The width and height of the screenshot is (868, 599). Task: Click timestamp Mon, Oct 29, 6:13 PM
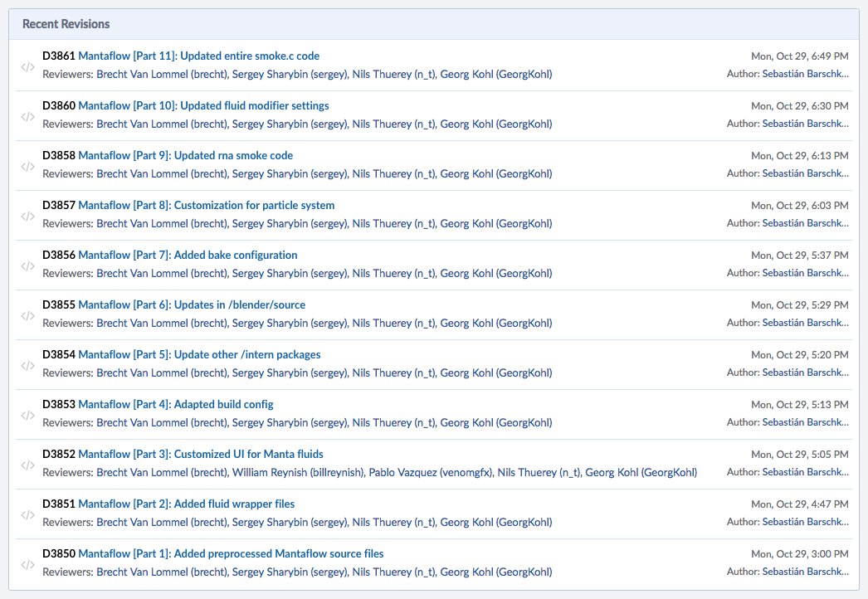coord(799,156)
